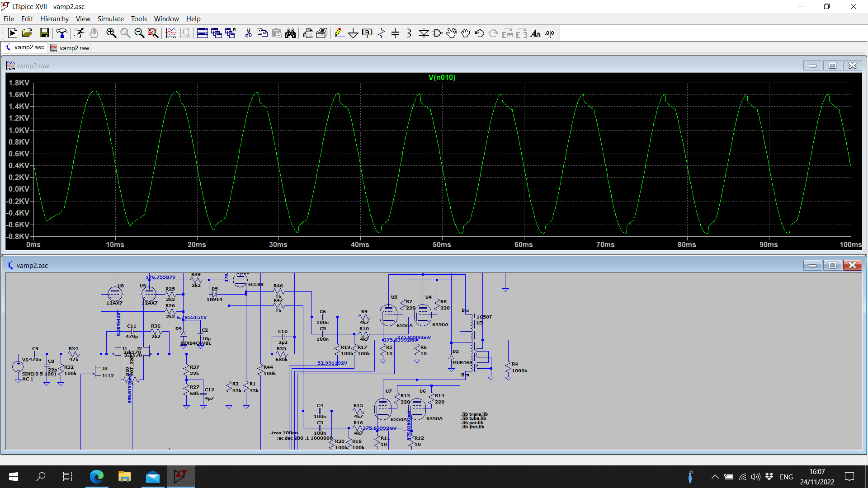Screen dimensions: 868x488
Task: Zoom out with the magnifier minus icon
Action: click(139, 33)
